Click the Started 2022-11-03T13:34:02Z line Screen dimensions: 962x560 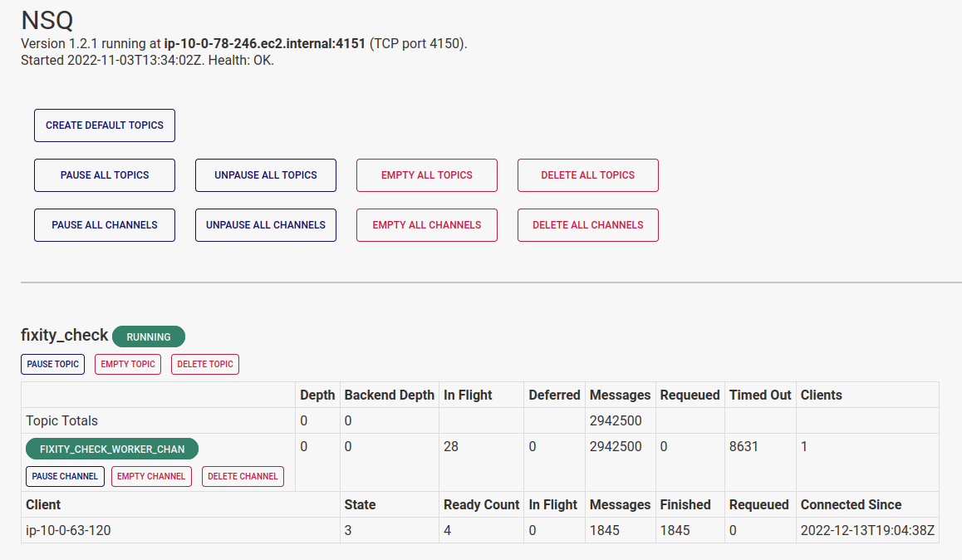pos(147,60)
